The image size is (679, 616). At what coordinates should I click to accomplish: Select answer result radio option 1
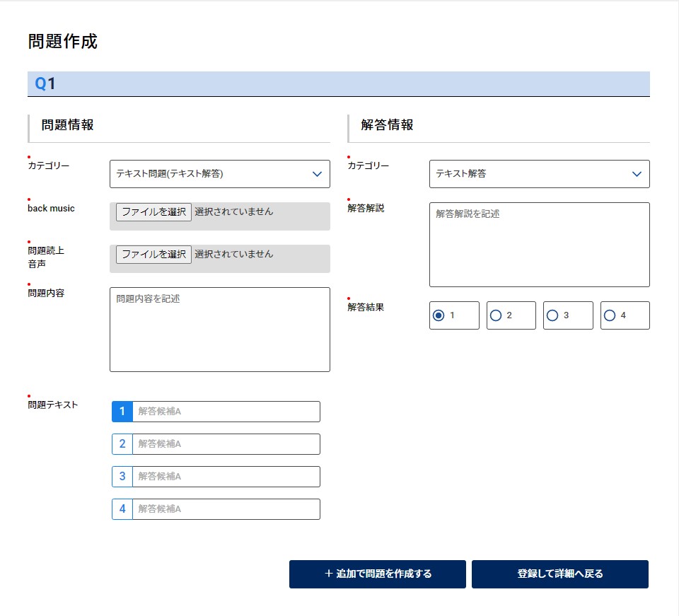[439, 315]
